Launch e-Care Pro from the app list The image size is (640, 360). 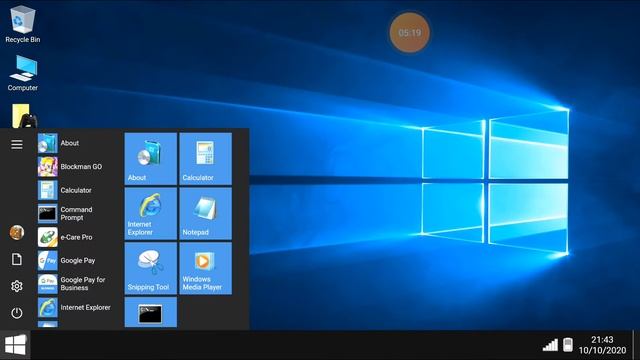pos(78,237)
